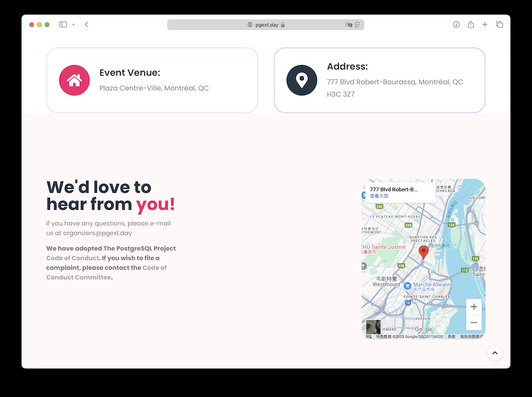Expand the sidebar tab group dropdown chevron
532x397 pixels.
click(73, 24)
